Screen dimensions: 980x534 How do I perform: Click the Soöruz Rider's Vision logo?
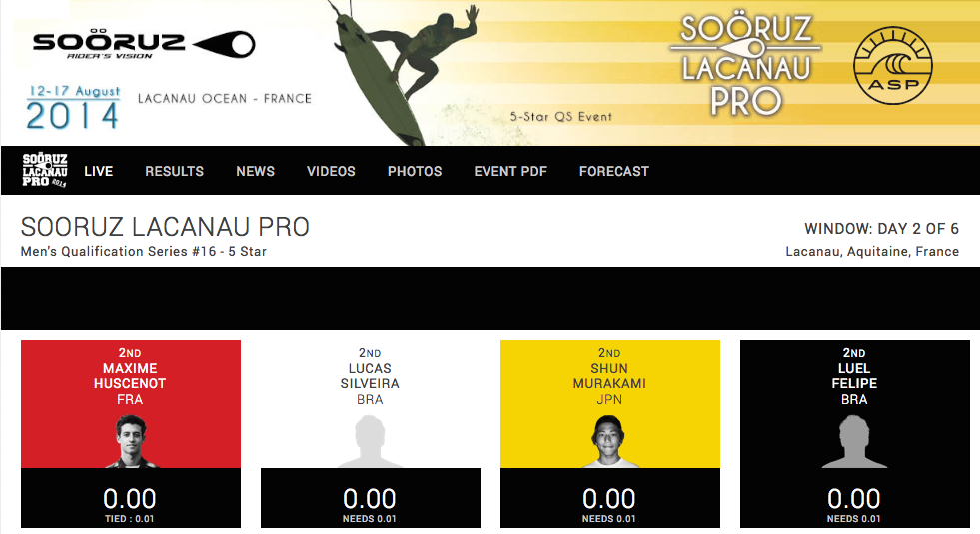click(144, 44)
